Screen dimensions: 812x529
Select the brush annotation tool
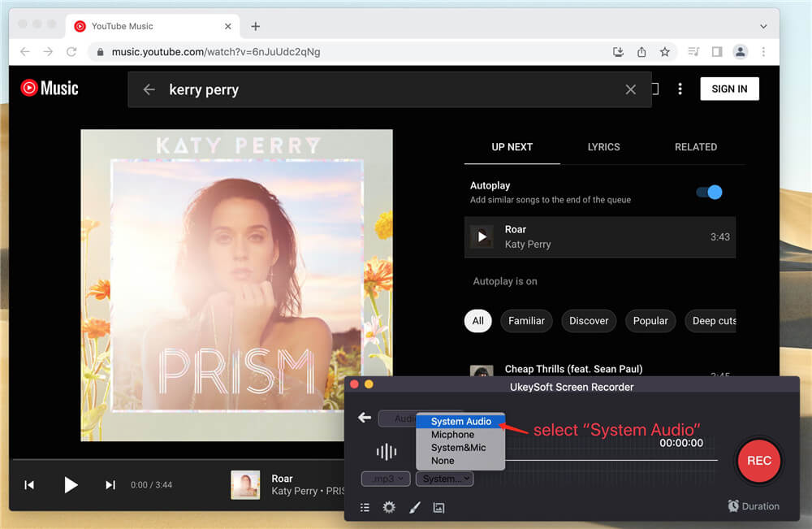pos(414,507)
